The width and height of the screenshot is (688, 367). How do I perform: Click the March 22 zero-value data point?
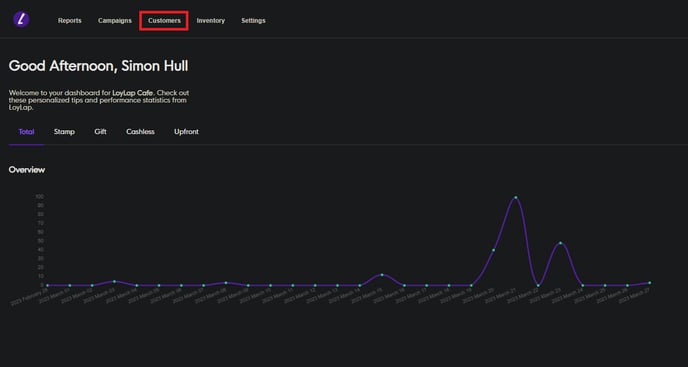538,285
